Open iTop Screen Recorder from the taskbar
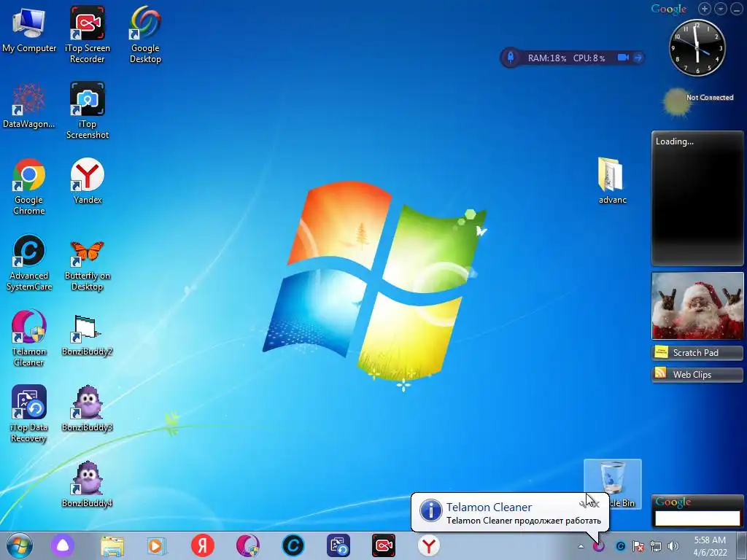Viewport: 747px width, 560px height. pos(384,545)
